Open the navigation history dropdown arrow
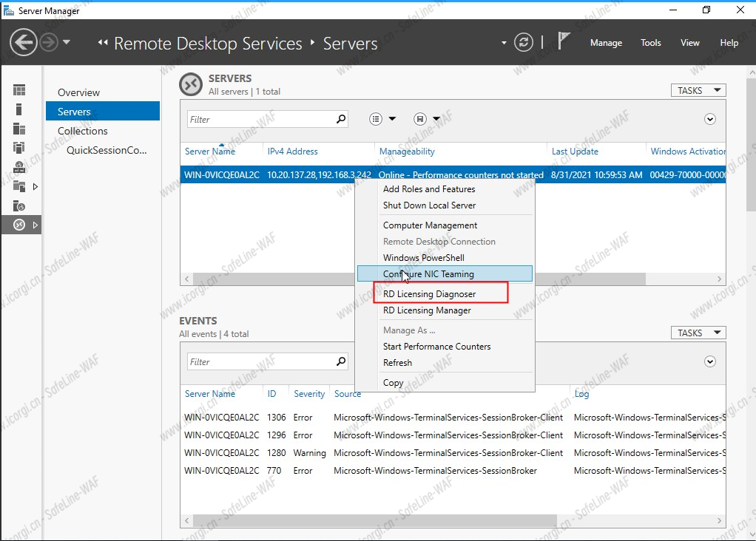Screen dimensions: 756x541 67,42
